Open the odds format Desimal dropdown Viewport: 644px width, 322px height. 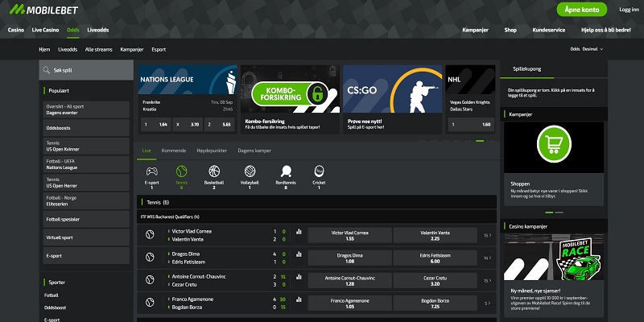pos(592,49)
